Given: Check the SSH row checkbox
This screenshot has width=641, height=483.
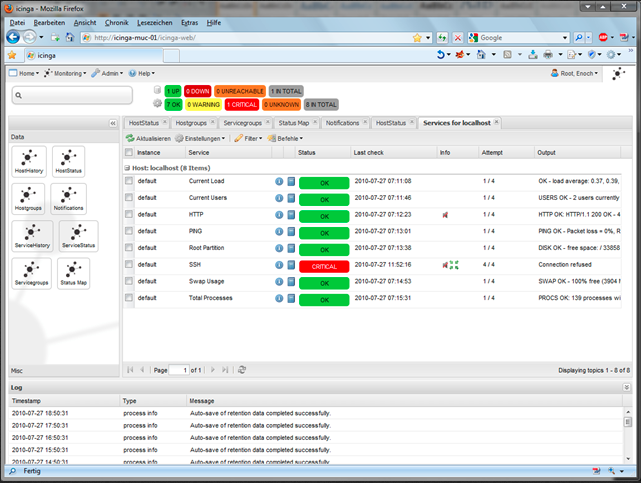Looking at the screenshot, I should [129, 264].
